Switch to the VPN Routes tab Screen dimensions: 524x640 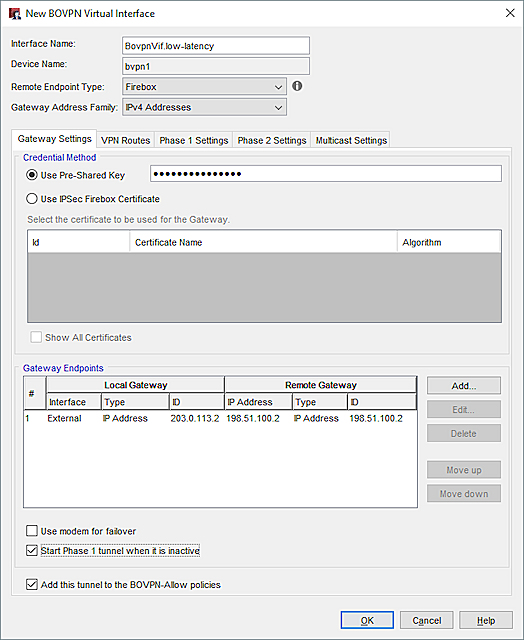pyautogui.click(x=126, y=140)
